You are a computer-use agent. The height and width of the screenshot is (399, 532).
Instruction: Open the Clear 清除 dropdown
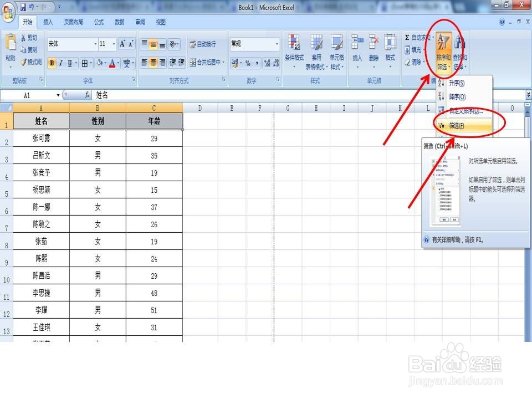click(415, 62)
